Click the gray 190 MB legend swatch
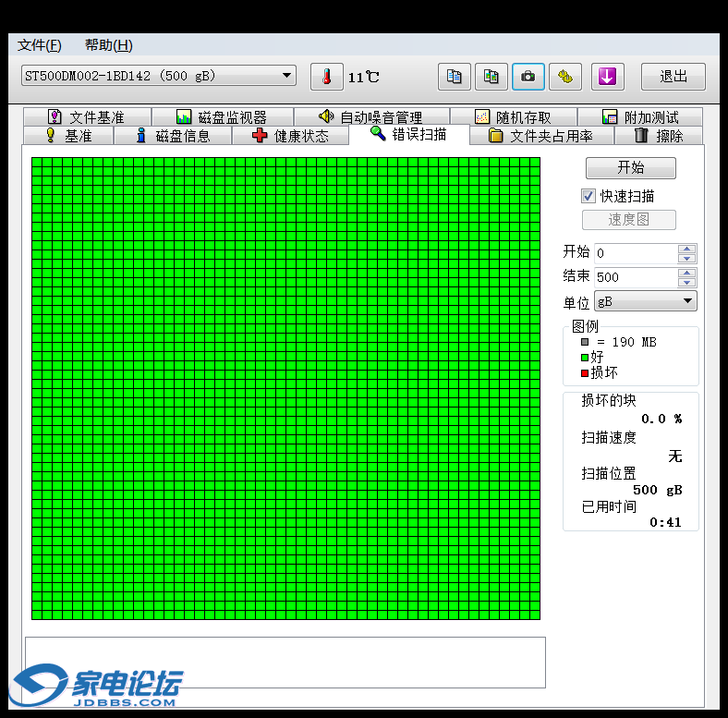Image resolution: width=728 pixels, height=718 pixels. (x=585, y=342)
